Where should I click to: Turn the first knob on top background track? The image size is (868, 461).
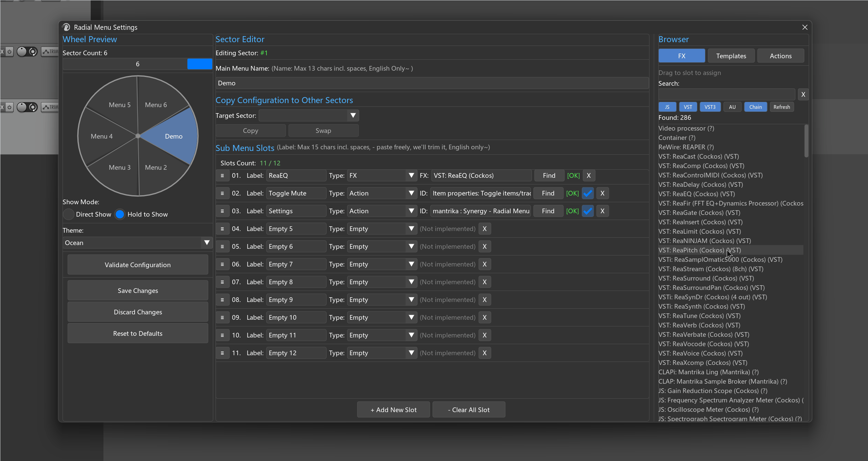pyautogui.click(x=21, y=52)
